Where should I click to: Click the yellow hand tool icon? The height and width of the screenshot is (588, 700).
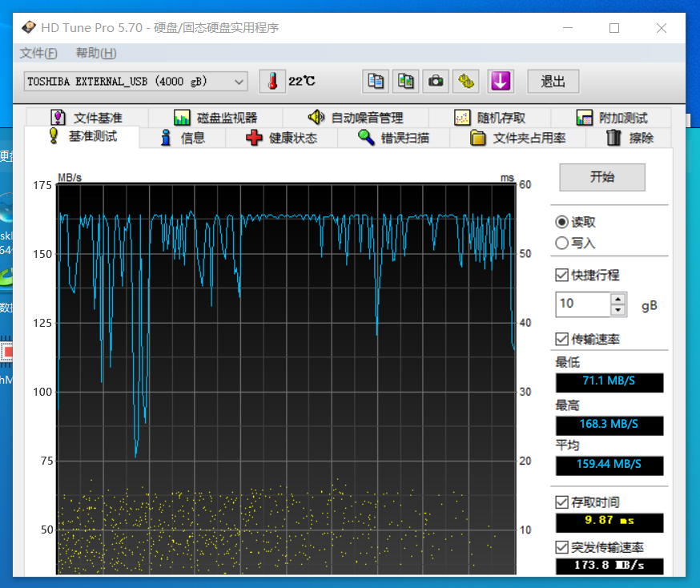(x=466, y=81)
